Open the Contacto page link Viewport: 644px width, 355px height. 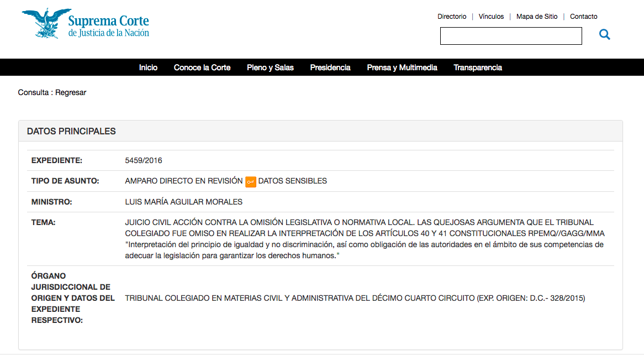pyautogui.click(x=583, y=17)
